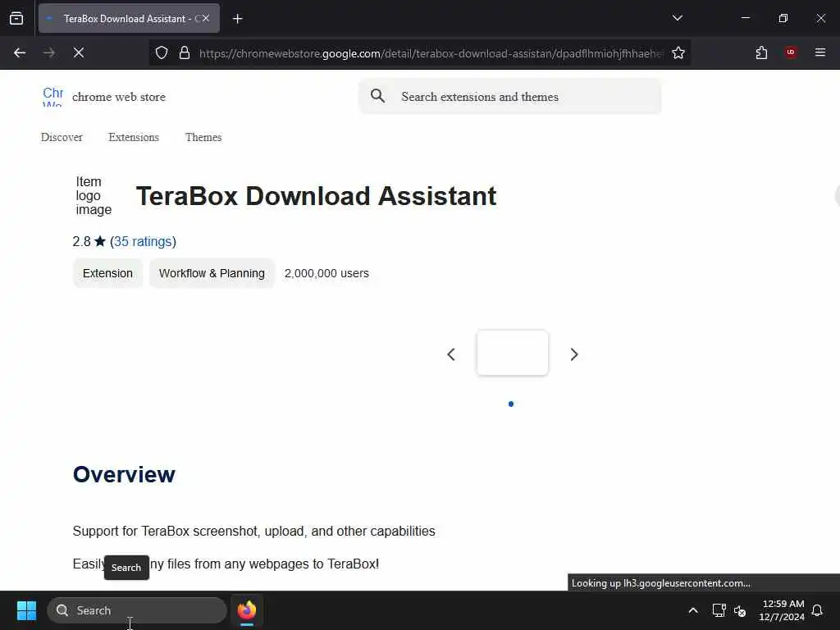
Task: Click the Extension category chip
Action: [107, 273]
